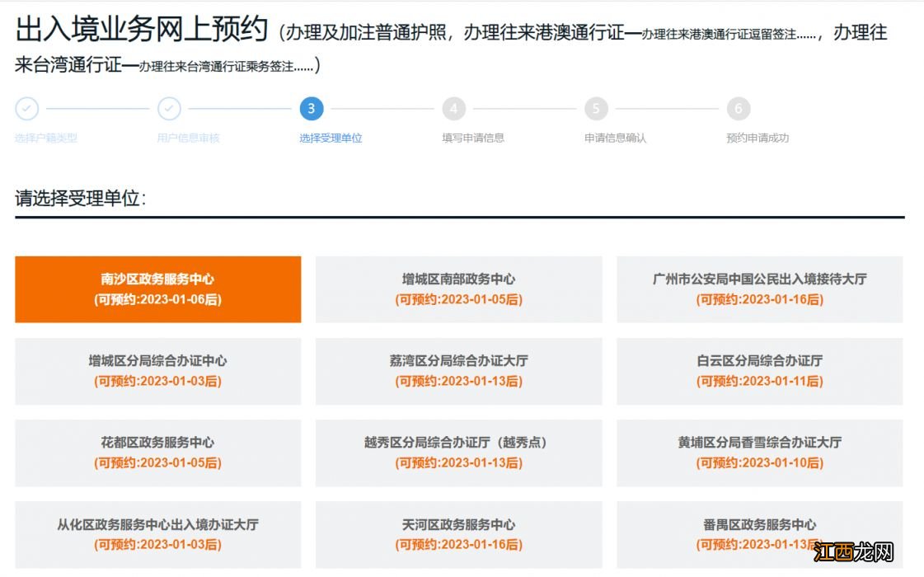Select 黄埔区分局香雪综合办证大厅

coord(759,453)
